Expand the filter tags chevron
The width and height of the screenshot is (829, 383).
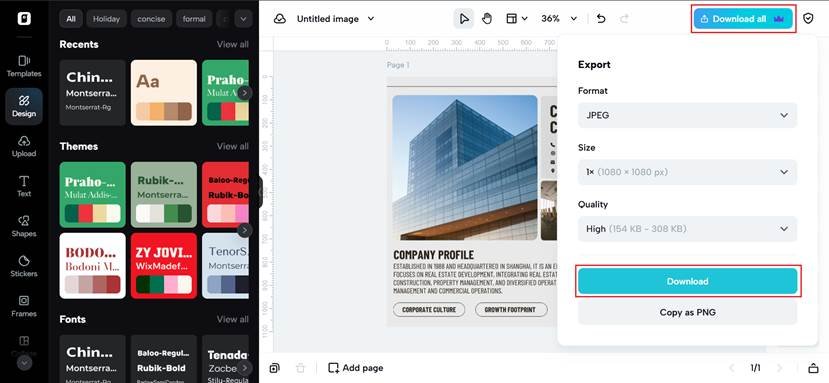(243, 19)
